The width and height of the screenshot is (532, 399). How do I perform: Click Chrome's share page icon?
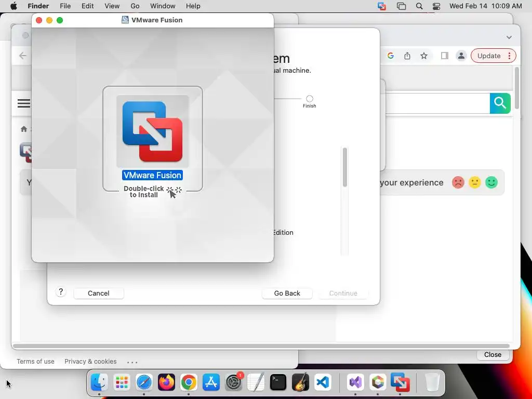(407, 56)
